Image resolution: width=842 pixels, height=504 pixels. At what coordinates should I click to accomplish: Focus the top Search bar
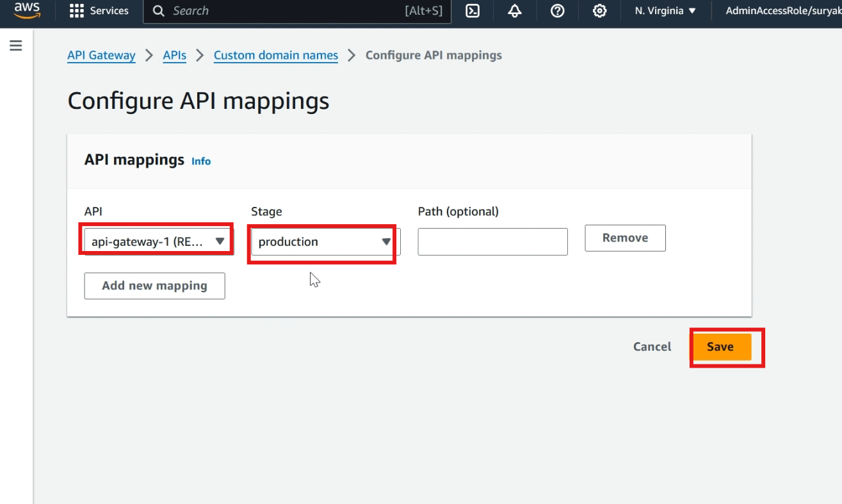click(297, 11)
